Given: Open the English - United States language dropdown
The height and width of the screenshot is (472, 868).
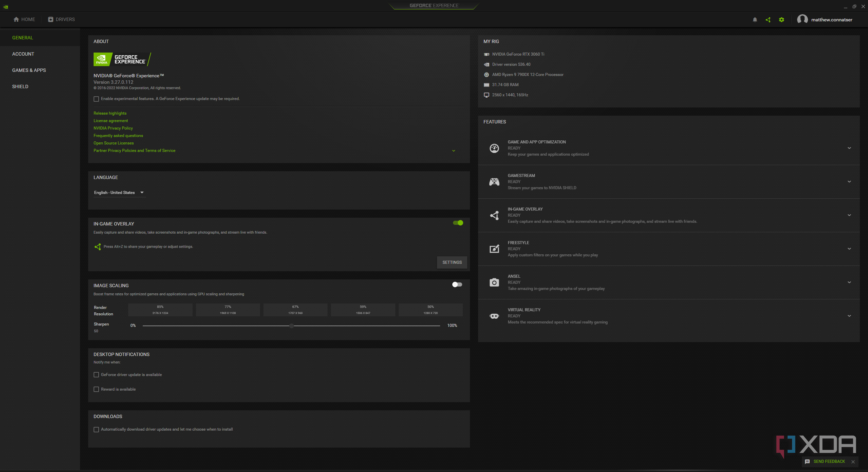Looking at the screenshot, I should pyautogui.click(x=119, y=193).
